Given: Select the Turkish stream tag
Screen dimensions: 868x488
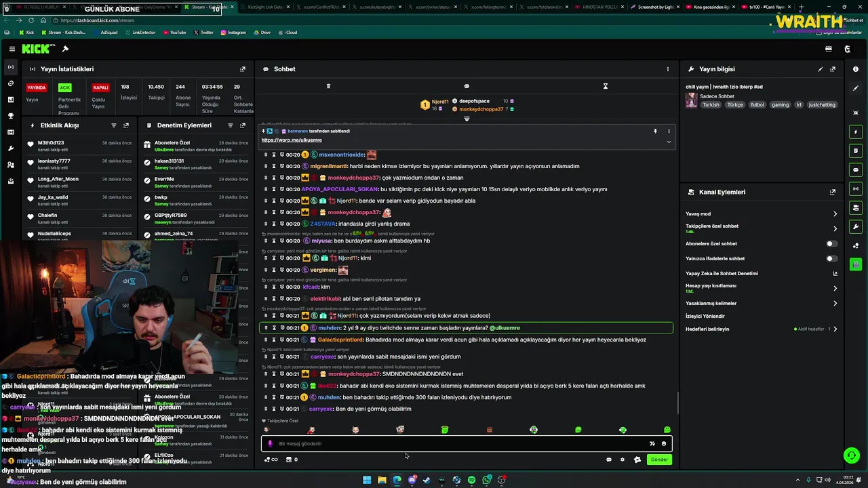Looking at the screenshot, I should coord(711,105).
